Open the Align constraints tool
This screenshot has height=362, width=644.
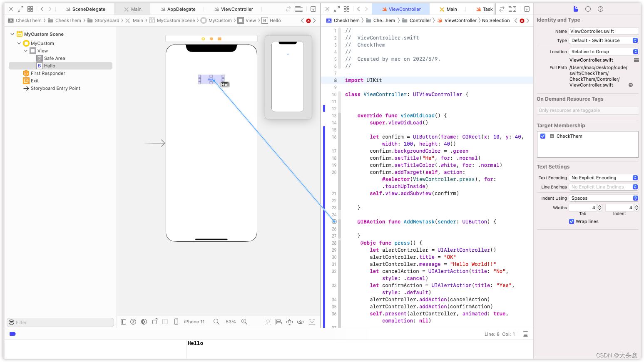[278, 322]
